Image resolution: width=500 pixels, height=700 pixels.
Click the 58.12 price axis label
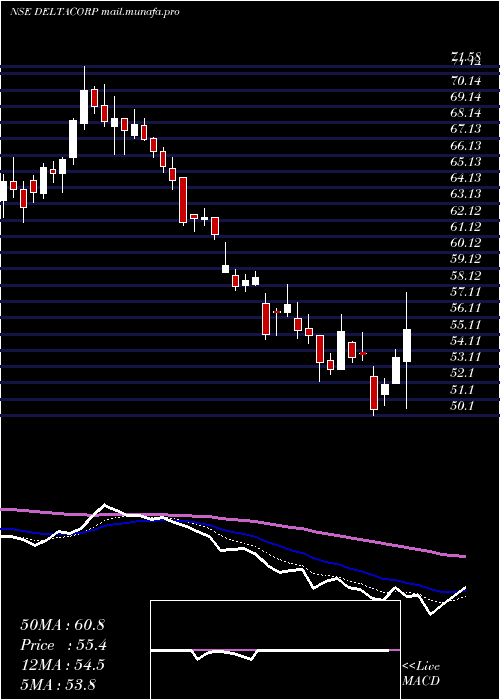(x=466, y=276)
